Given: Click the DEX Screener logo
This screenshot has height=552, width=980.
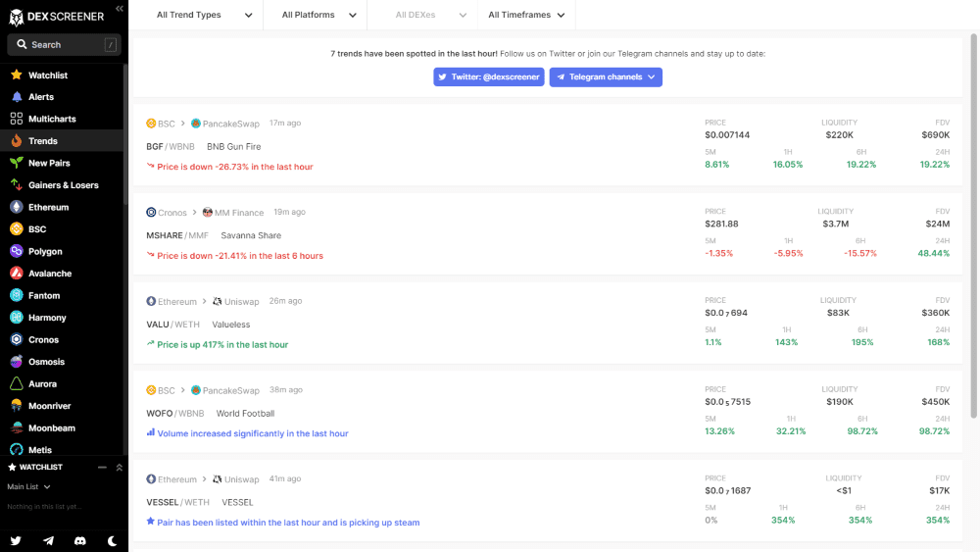Looking at the screenshot, I should click(x=56, y=17).
